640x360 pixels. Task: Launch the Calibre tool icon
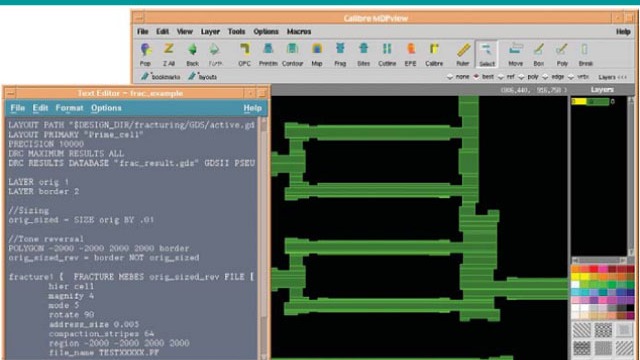[x=434, y=49]
